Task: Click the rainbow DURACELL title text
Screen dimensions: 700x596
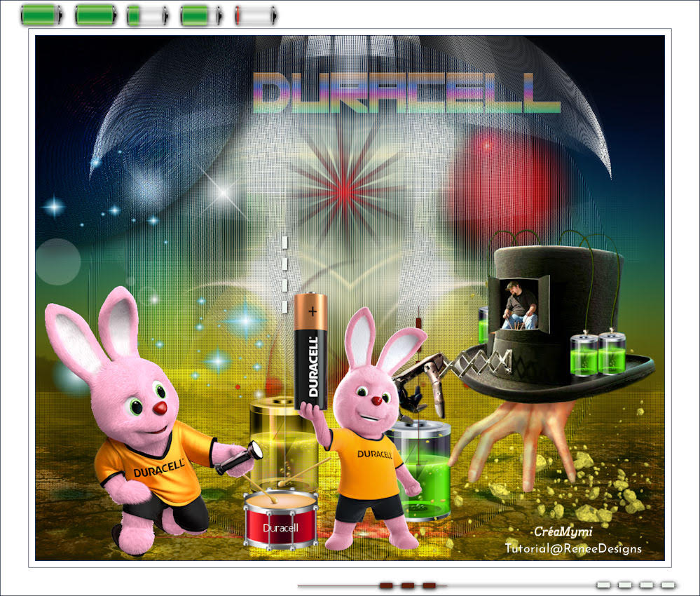Action: click(406, 93)
